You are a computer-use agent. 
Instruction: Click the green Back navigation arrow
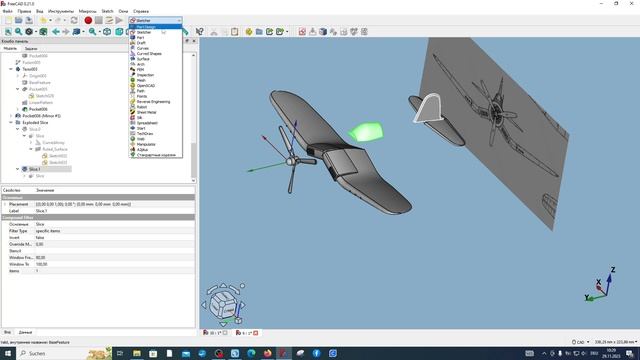[56, 31]
